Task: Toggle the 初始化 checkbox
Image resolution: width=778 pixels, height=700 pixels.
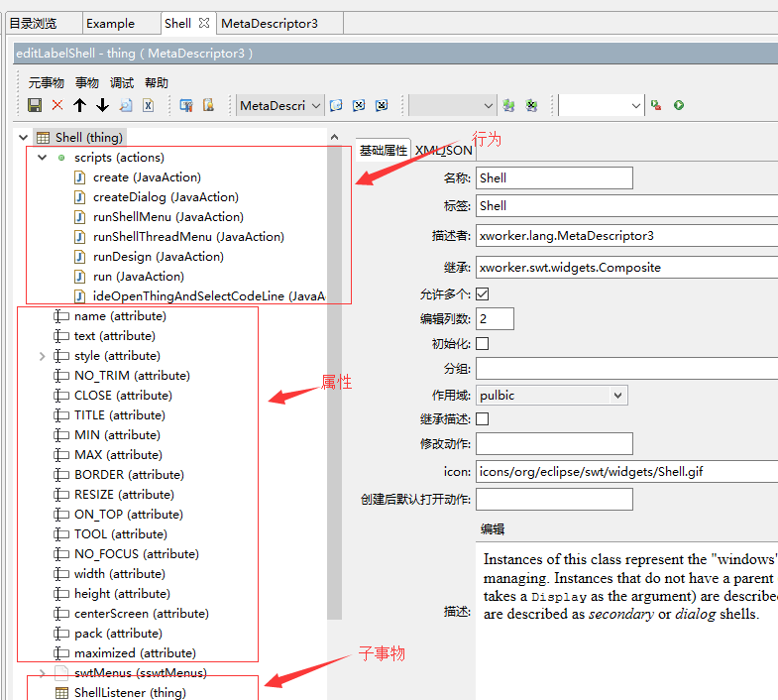Action: pyautogui.click(x=483, y=343)
